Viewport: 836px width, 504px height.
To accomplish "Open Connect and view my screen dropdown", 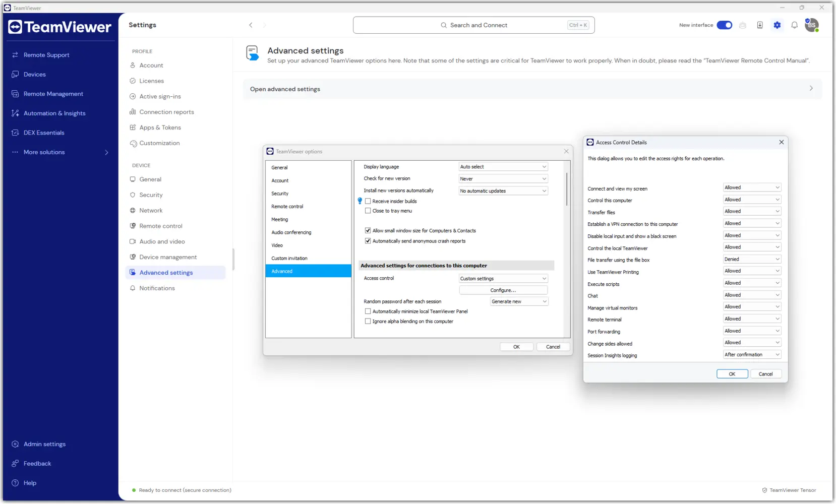I will click(752, 187).
